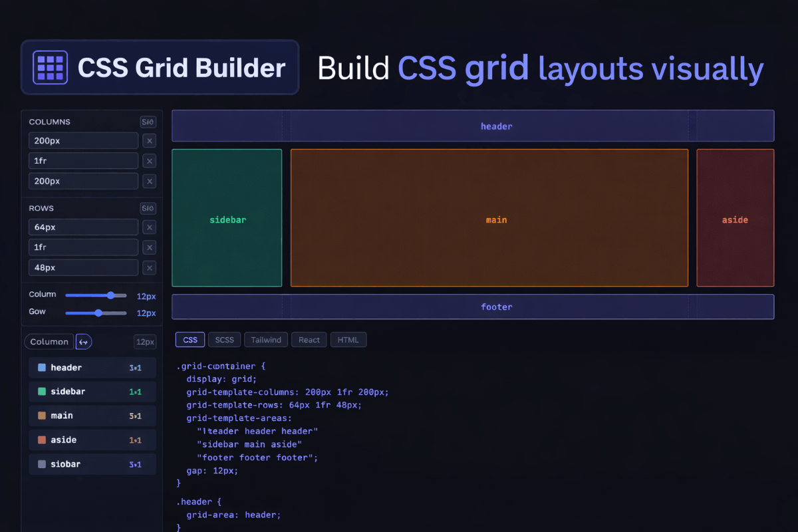Image resolution: width=798 pixels, height=532 pixels.
Task: Select the sidebar row in the areas list
Action: click(x=92, y=392)
